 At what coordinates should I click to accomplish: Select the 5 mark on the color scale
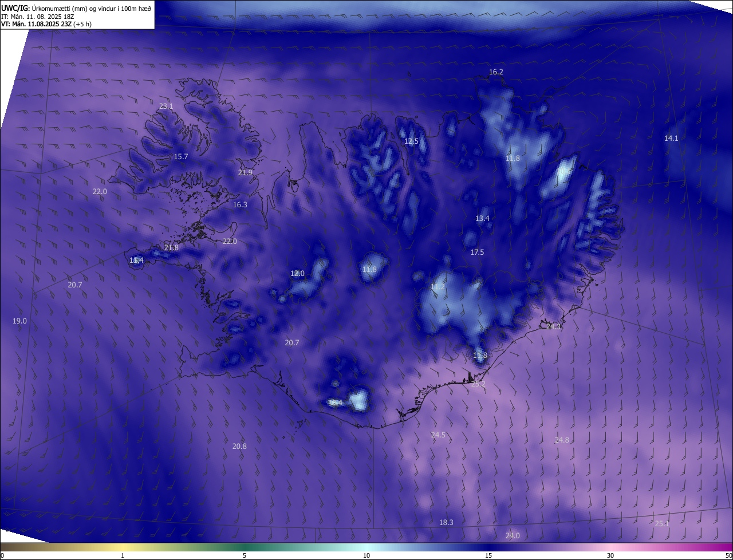pyautogui.click(x=245, y=555)
